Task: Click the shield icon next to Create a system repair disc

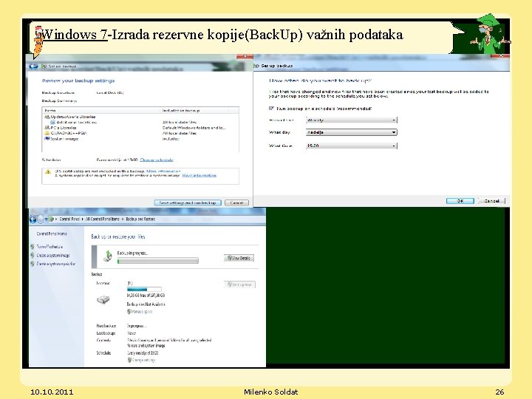Action: 33,264
